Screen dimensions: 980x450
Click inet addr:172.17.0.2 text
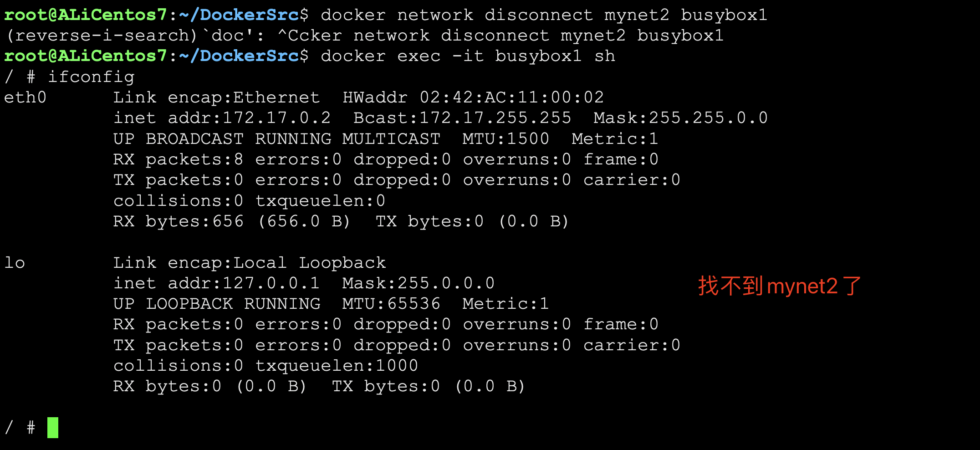pos(222,118)
